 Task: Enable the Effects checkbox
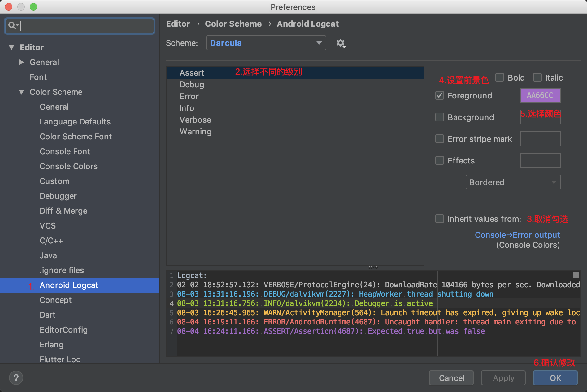440,160
